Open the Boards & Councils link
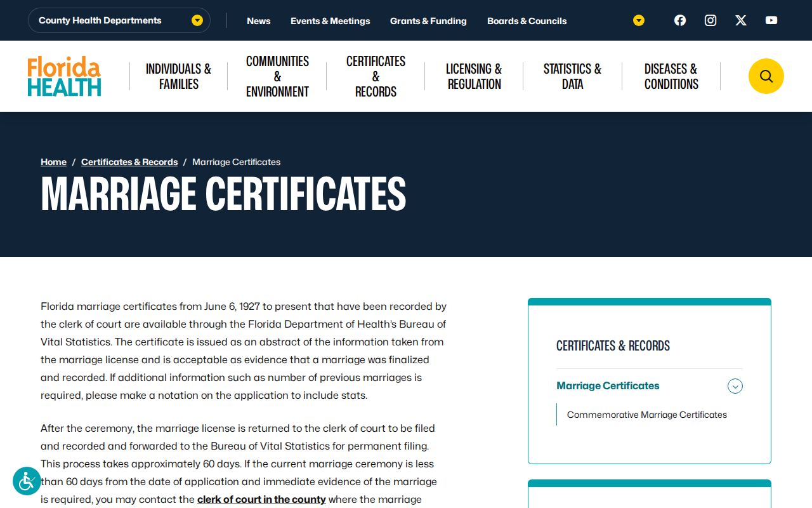 (x=527, y=21)
